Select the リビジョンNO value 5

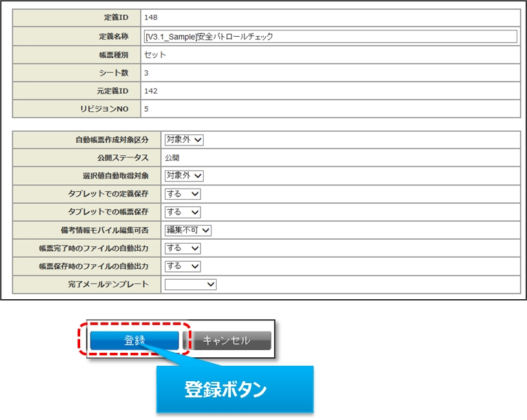146,109
